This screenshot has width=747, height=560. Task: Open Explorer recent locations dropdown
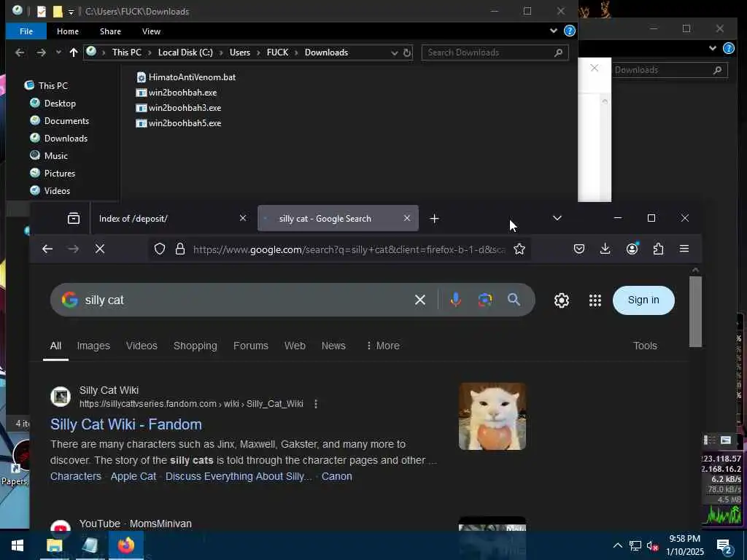coord(58,52)
